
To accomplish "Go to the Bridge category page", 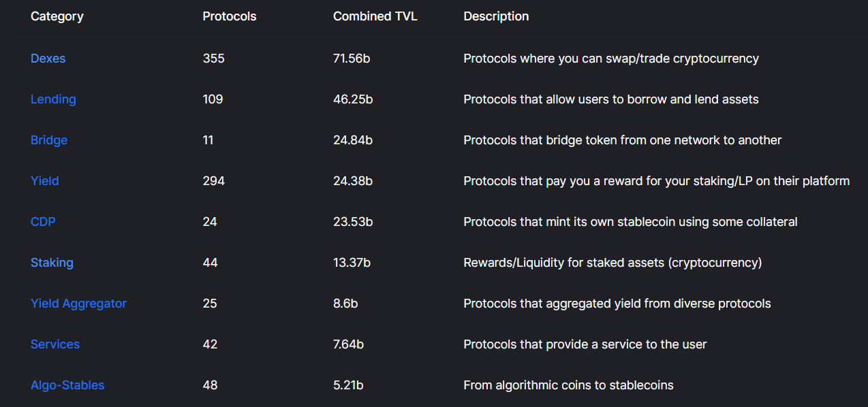I will point(49,140).
